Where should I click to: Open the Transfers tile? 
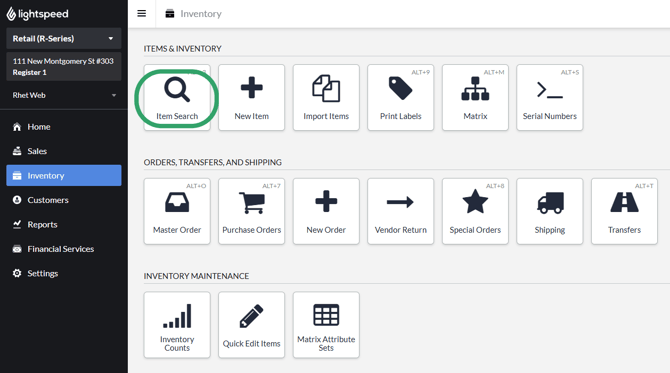624,211
